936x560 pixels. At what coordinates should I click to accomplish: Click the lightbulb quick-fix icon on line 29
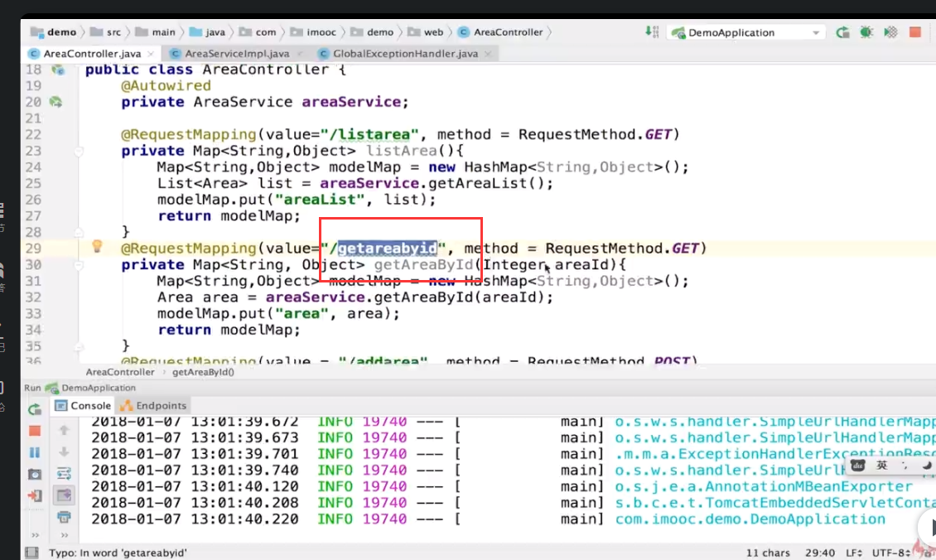[x=97, y=246]
